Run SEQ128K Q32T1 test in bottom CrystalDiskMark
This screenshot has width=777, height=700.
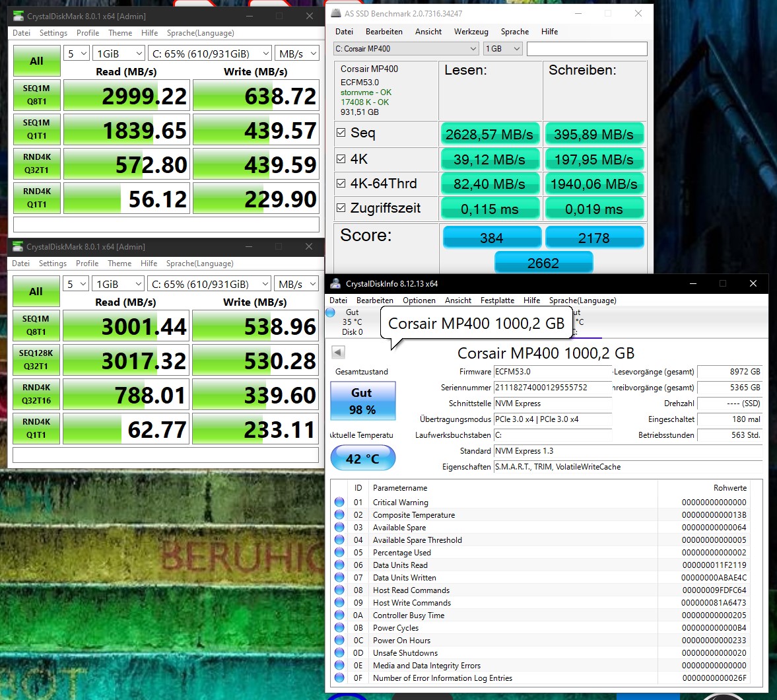[x=36, y=359]
